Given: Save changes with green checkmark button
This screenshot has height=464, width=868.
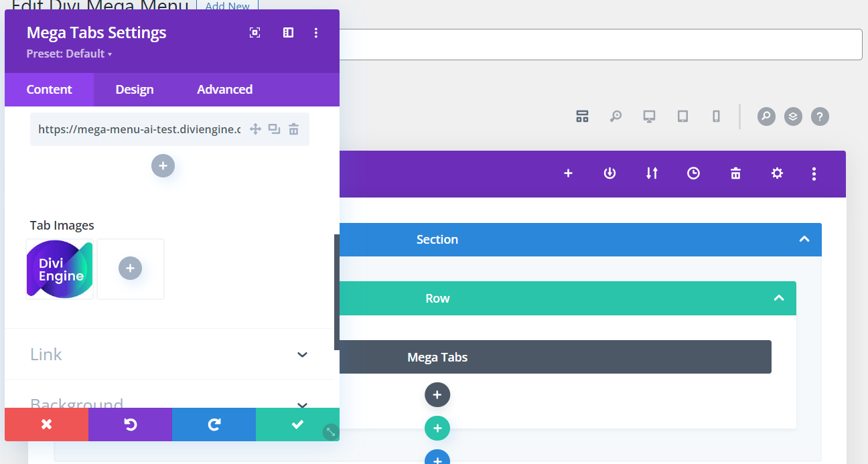Looking at the screenshot, I should [x=297, y=424].
